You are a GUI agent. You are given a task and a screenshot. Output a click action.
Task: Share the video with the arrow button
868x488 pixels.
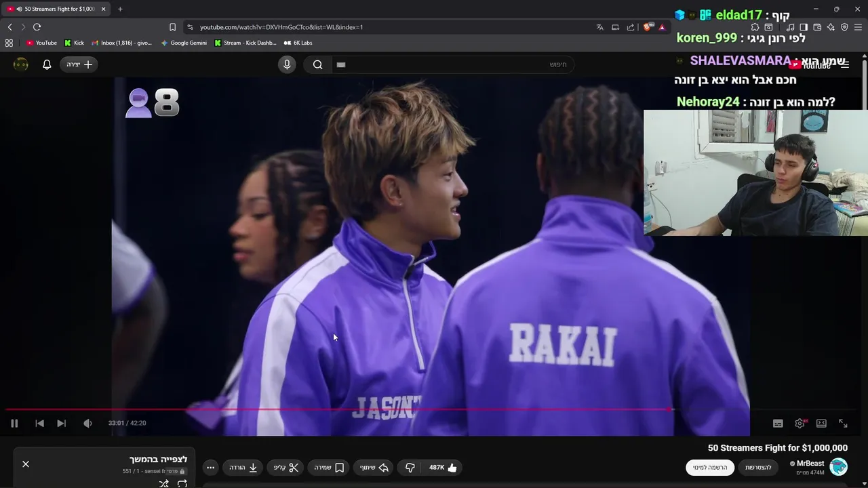pyautogui.click(x=374, y=467)
